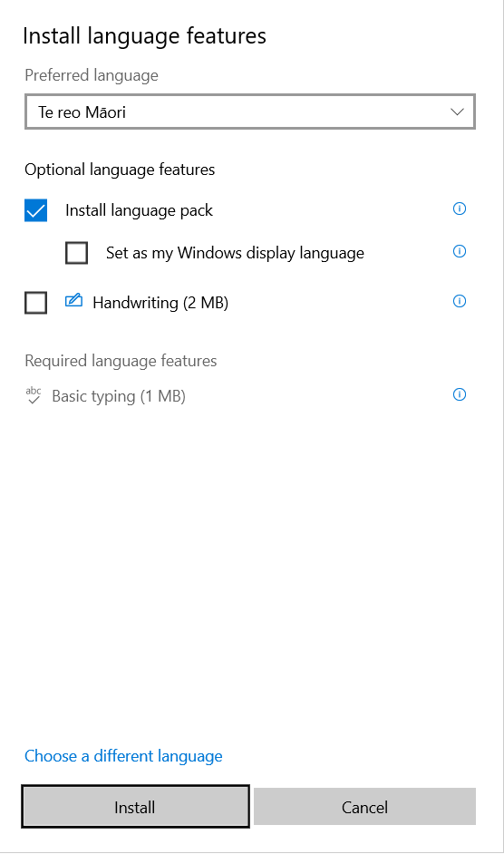This screenshot has width=504, height=854.
Task: Click the Optional language features heading
Action: [120, 170]
